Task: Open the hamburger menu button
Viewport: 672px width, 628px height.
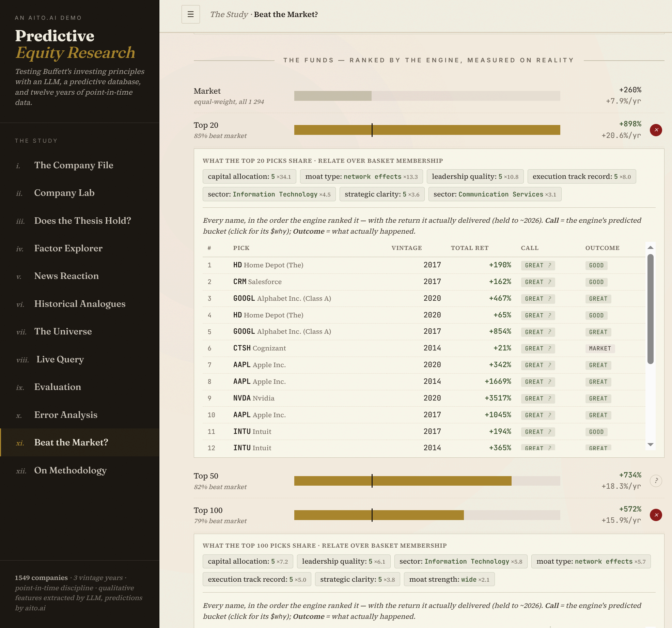Action: (x=190, y=14)
